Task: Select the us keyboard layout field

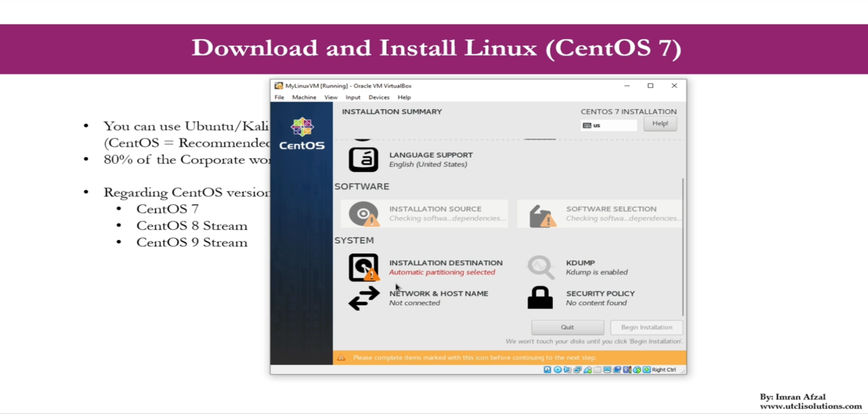Action: click(x=609, y=125)
